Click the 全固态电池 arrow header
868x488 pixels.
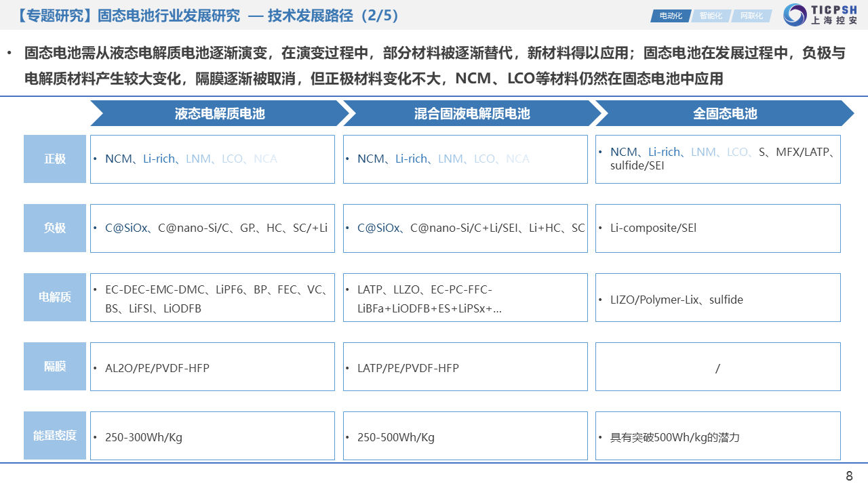(724, 113)
